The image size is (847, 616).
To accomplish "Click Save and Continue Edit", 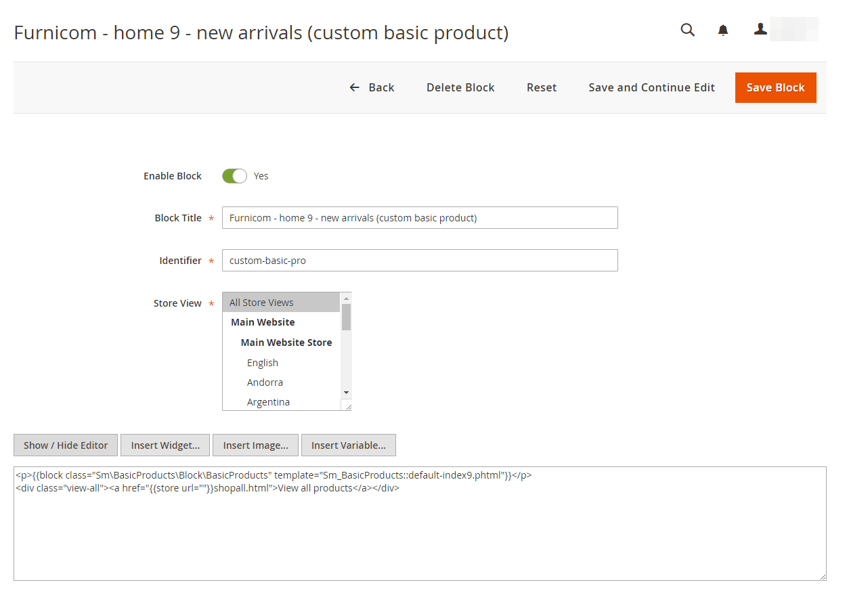I will coord(651,87).
